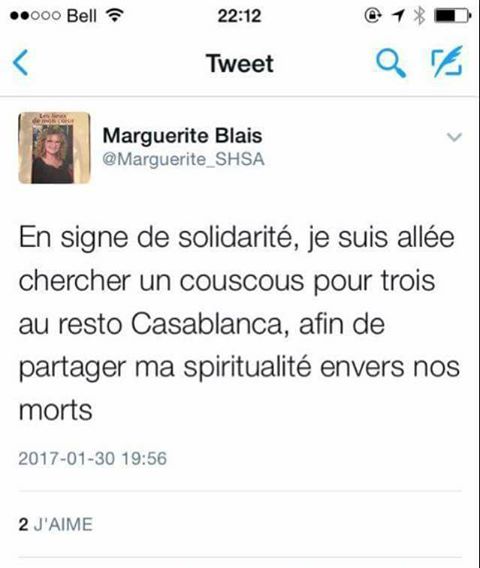Tap the Bell carrier label
Image resolution: width=480 pixels, height=568 pixels.
82,16
